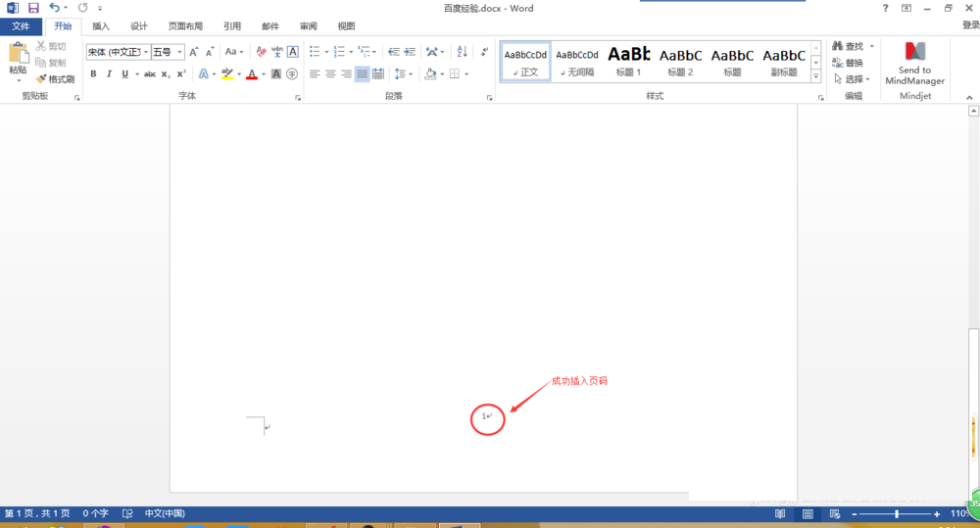This screenshot has width=980, height=528.
Task: Open the font name dropdown showing 宋体
Action: click(146, 52)
